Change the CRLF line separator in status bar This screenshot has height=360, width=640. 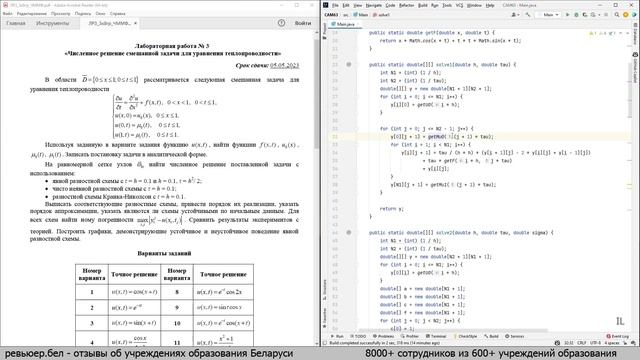(582, 343)
